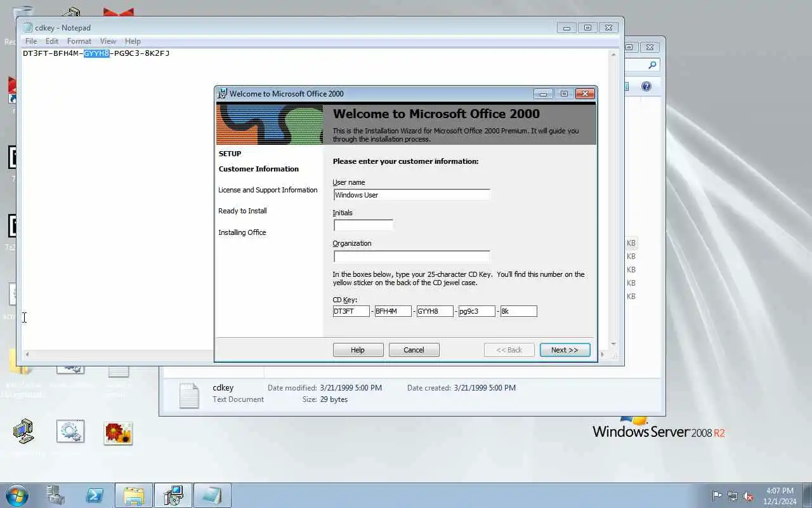Click the License and Support Information step
The width and height of the screenshot is (812, 508).
pyautogui.click(x=268, y=190)
